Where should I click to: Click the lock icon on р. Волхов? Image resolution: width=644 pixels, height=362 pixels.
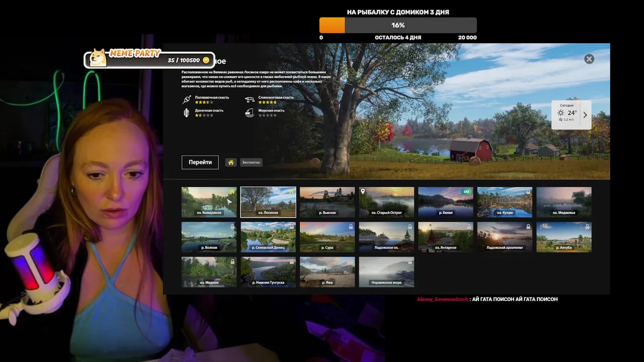(232, 227)
